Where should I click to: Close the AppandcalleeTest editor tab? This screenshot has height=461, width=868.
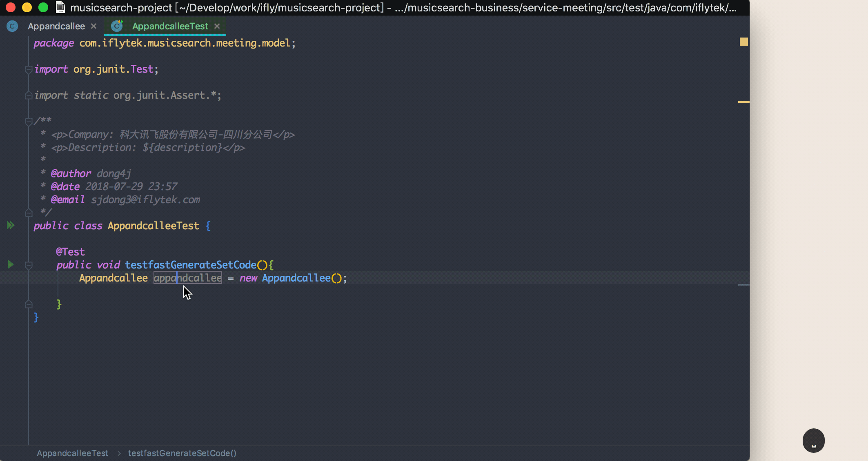pos(217,26)
